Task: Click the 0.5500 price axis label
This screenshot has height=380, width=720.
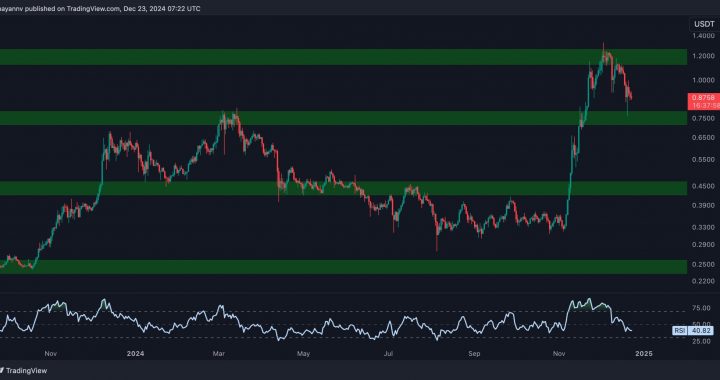Action: click(x=703, y=160)
